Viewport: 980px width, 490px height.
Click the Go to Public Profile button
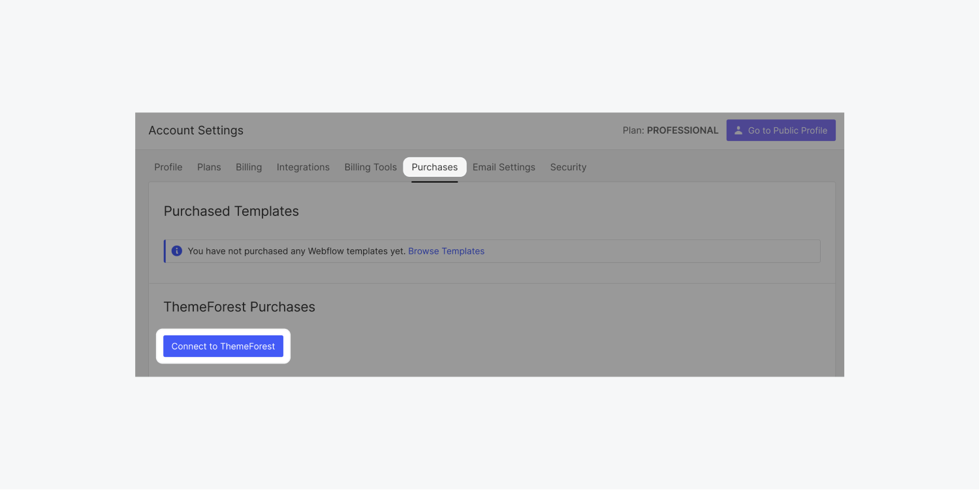click(x=781, y=130)
